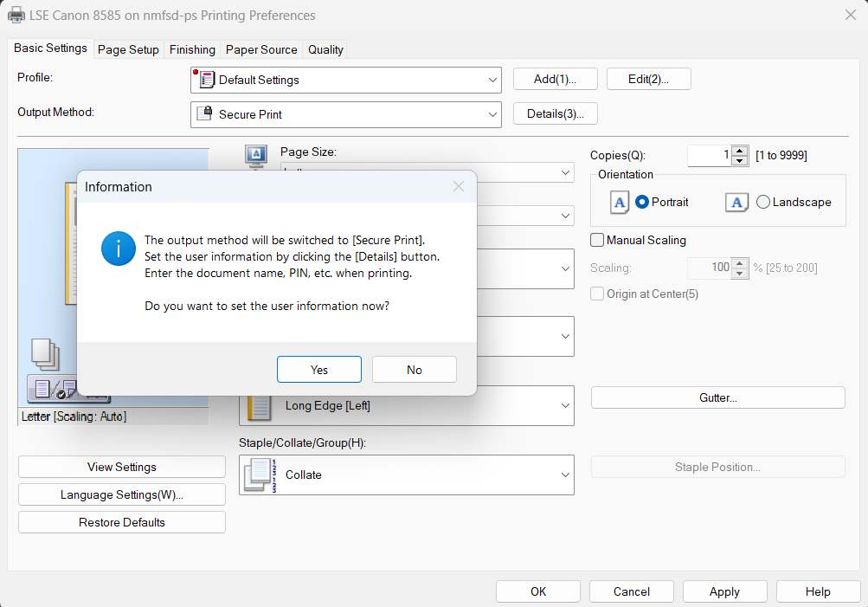Click Restore Defaults
Screen dimensions: 868x607
(122, 522)
